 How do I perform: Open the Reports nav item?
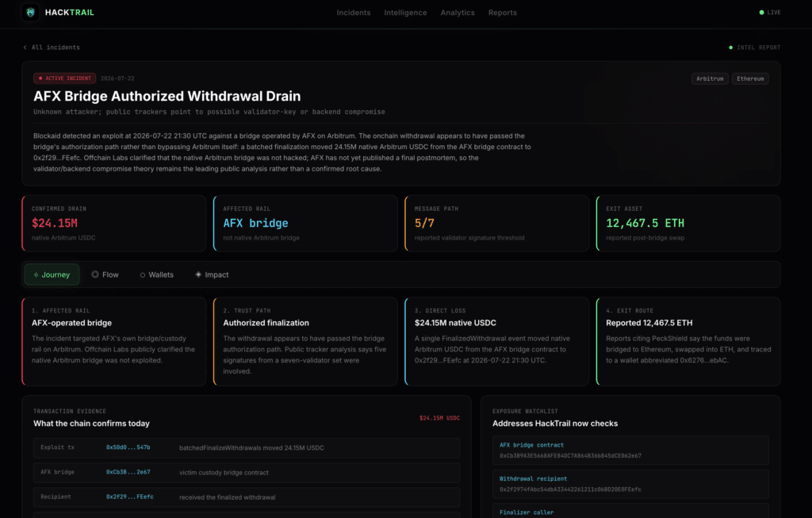pos(502,13)
